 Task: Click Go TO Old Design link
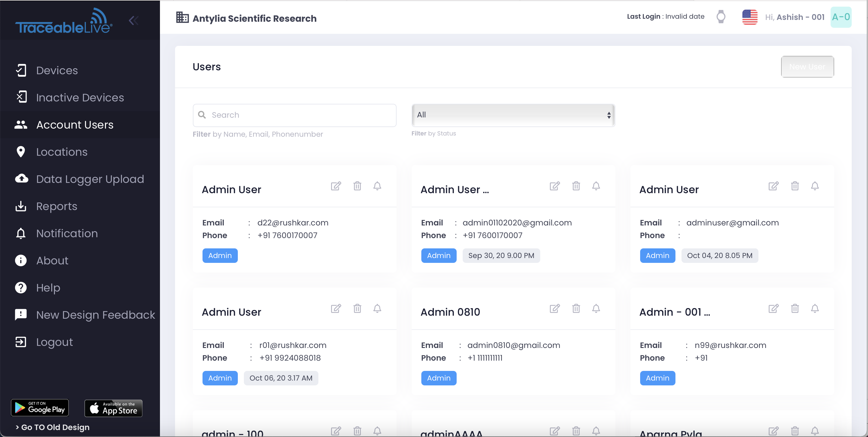[53, 427]
